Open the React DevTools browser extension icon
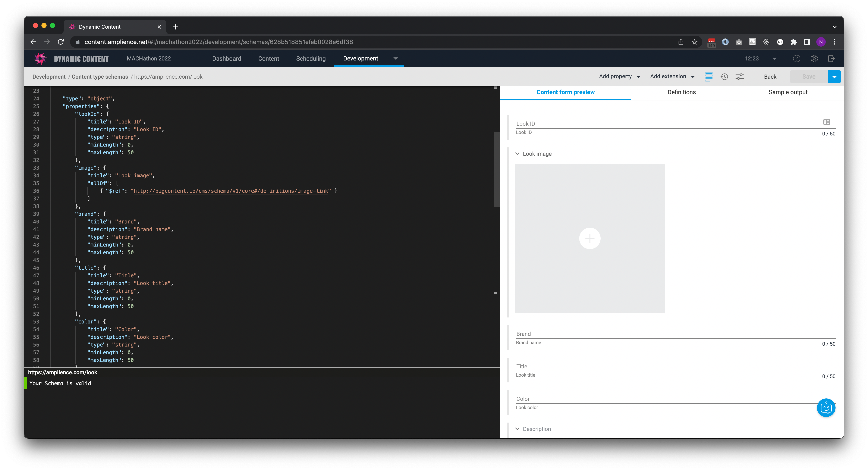This screenshot has width=868, height=470. [766, 42]
